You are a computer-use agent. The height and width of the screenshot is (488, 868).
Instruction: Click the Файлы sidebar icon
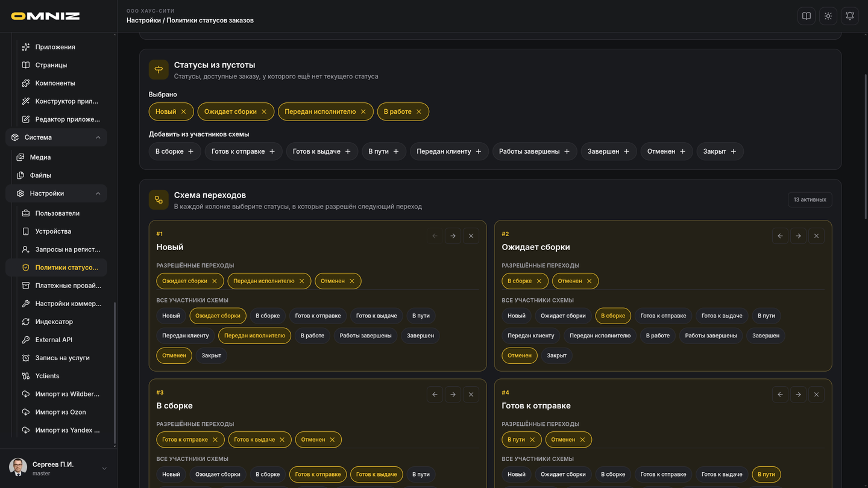pyautogui.click(x=20, y=175)
